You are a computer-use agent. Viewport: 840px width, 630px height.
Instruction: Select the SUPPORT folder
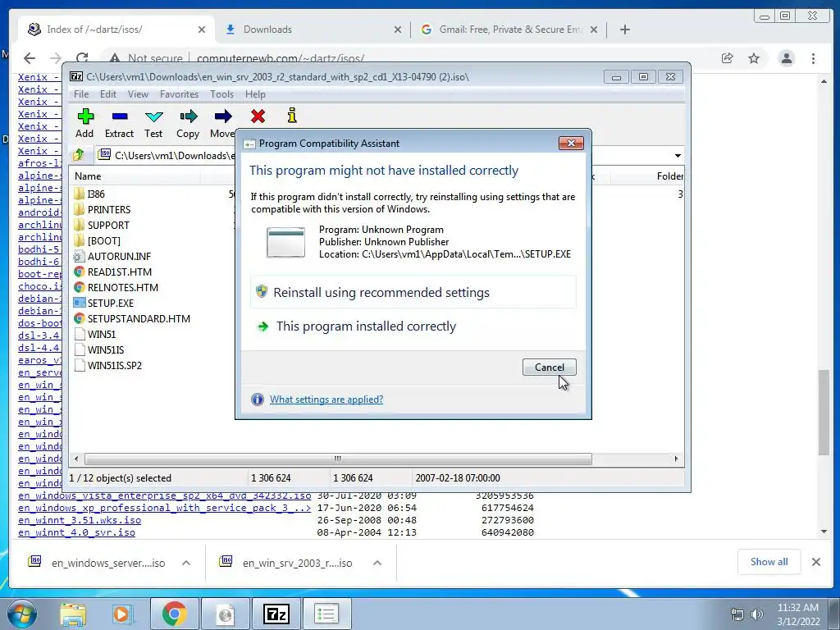pos(108,225)
